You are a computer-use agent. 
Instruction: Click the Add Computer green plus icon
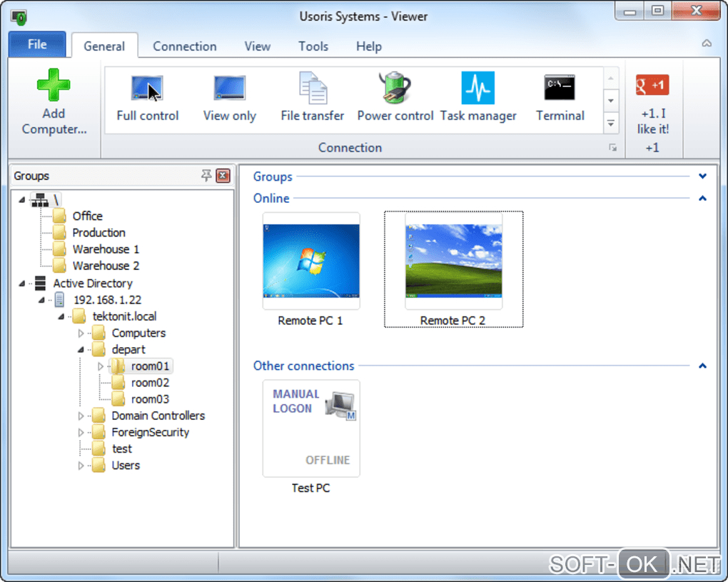(54, 84)
